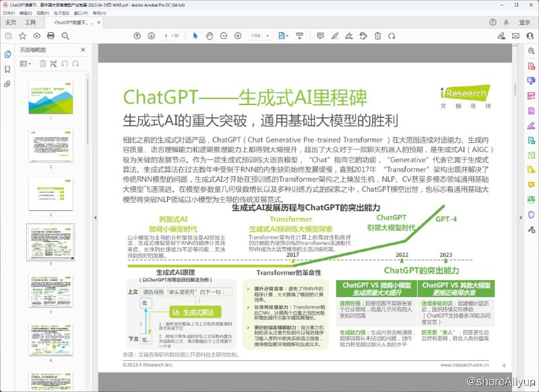Open the Print dialog

51,37
